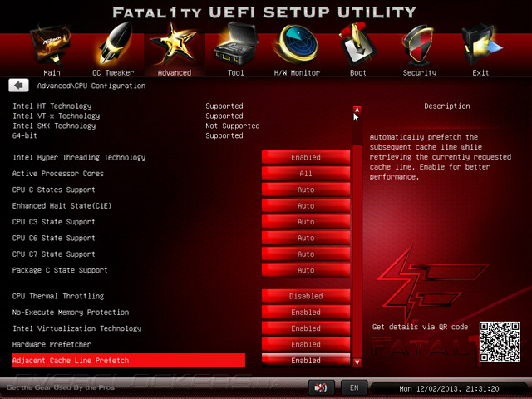Switch to the Tool tab label

click(236, 73)
